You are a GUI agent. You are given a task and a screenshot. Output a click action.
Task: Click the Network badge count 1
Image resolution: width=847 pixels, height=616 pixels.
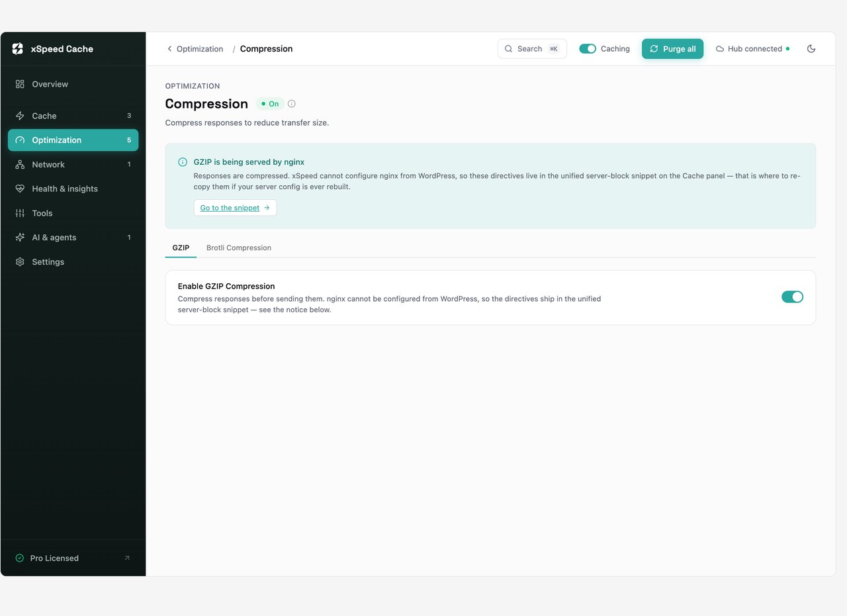point(129,165)
